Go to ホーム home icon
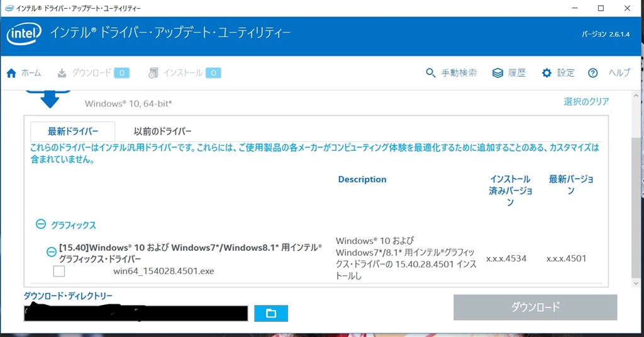Viewport: 644px width, 337px height. pyautogui.click(x=11, y=73)
